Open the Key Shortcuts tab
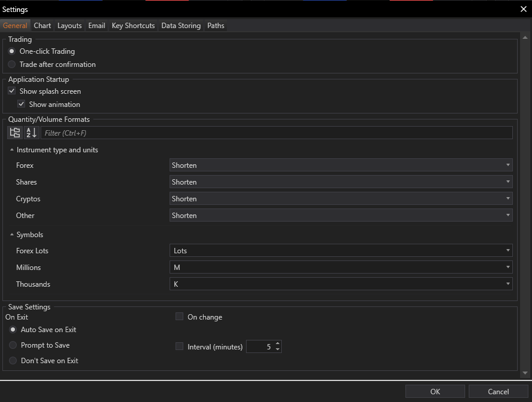Viewport: 532px width, 402px height. click(133, 26)
